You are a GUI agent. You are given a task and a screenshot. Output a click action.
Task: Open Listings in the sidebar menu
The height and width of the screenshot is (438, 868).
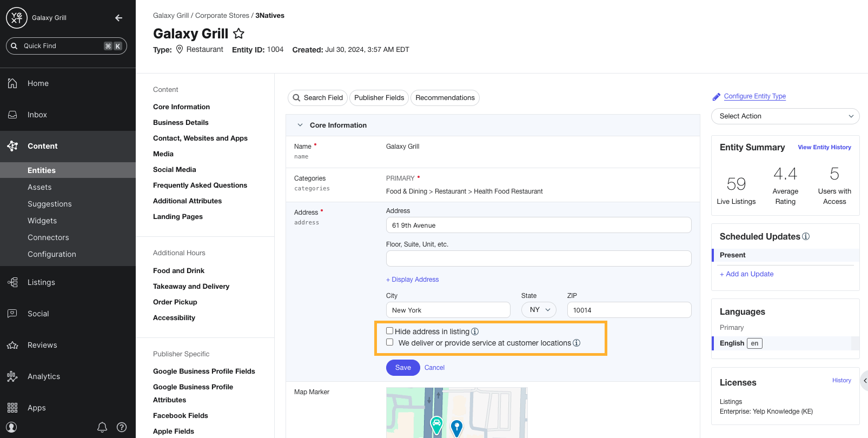pos(41,282)
